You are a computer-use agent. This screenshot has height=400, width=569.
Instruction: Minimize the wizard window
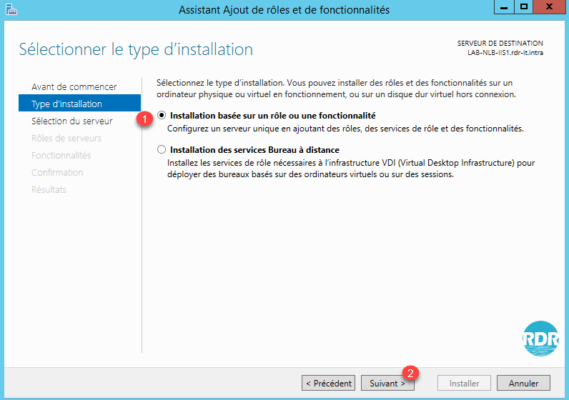(504, 7)
